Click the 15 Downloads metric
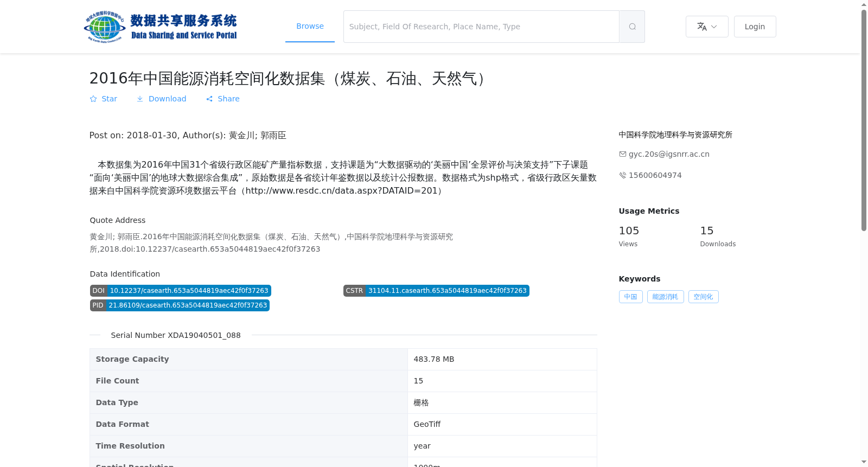Screen dimensions: 868x467 coord(718,236)
